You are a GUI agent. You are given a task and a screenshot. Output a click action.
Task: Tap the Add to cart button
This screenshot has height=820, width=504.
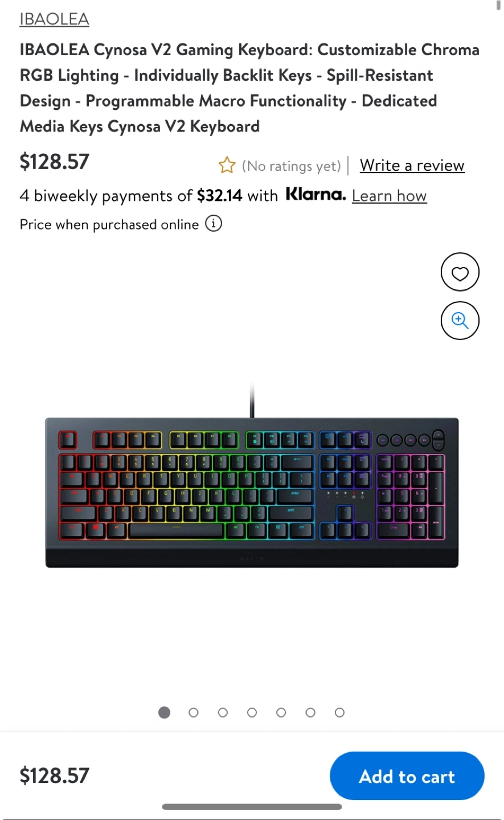coord(407,776)
